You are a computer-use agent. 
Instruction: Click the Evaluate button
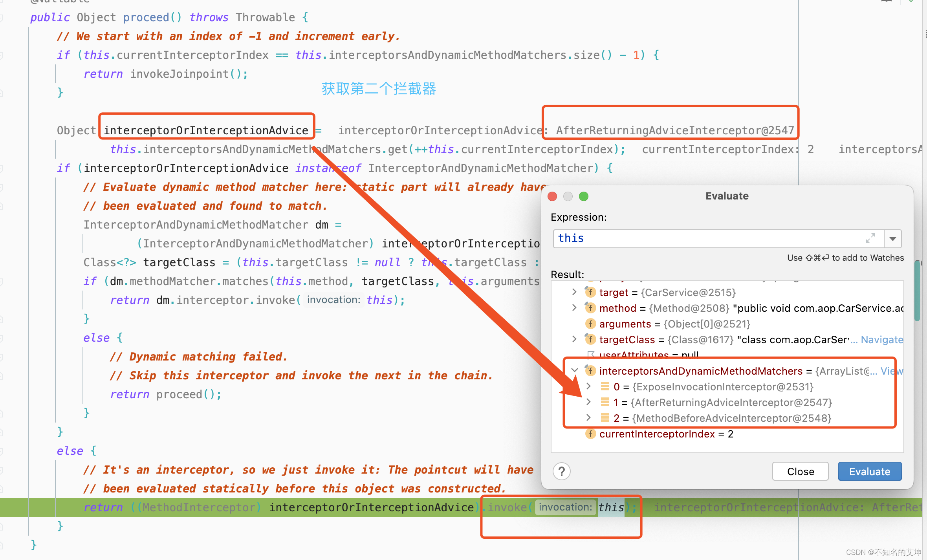point(870,471)
